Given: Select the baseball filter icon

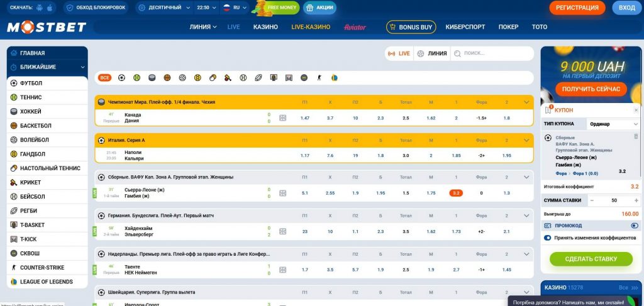Looking at the screenshot, I should point(243,77).
